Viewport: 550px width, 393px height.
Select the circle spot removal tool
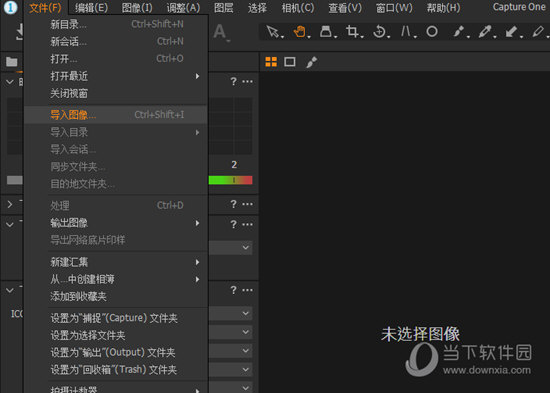coord(432,32)
